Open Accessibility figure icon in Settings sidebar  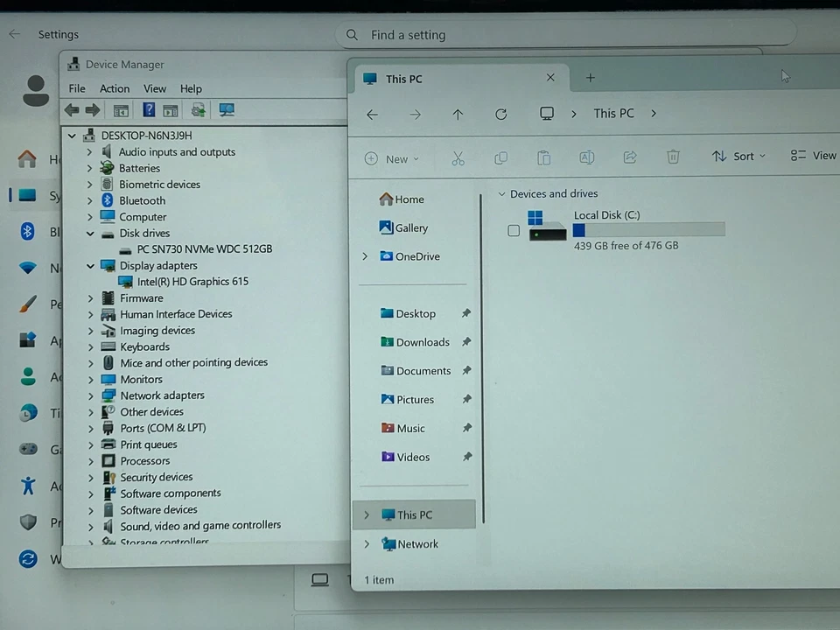coord(28,486)
